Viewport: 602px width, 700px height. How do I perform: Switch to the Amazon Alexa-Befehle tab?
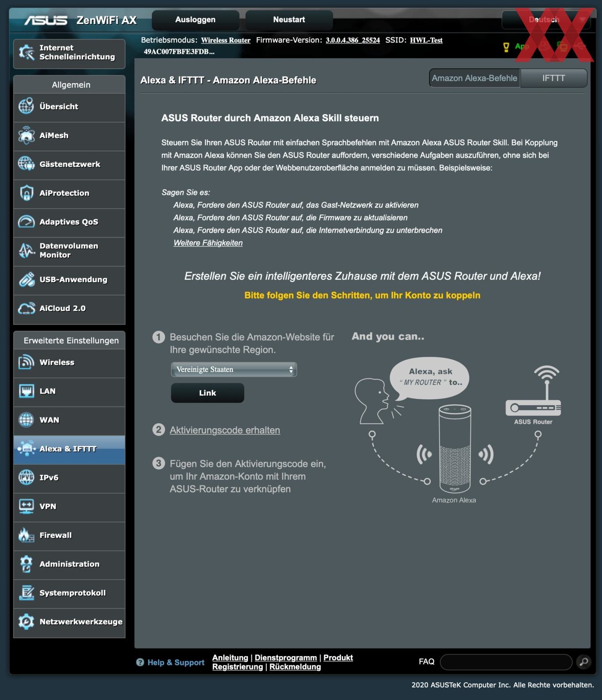(x=475, y=78)
